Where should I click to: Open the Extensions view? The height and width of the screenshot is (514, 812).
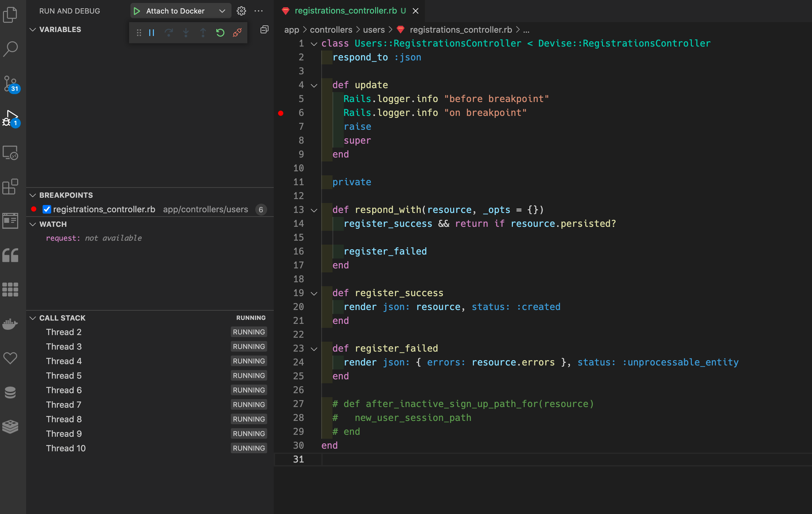click(x=10, y=187)
